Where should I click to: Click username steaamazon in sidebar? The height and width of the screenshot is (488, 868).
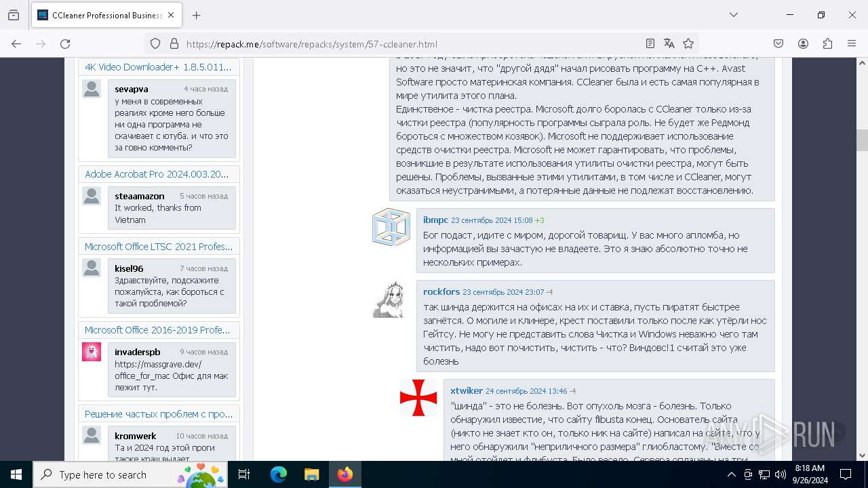pyautogui.click(x=140, y=196)
